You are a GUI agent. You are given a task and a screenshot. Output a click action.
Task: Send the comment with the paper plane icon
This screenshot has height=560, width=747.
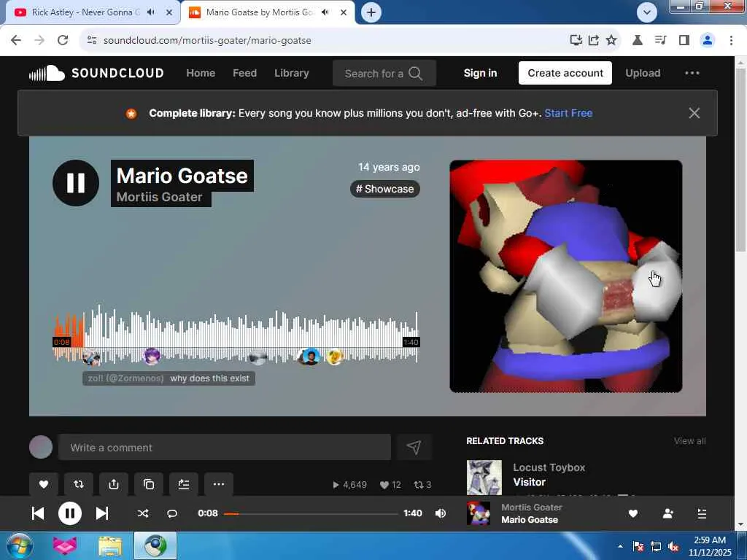[x=414, y=447]
